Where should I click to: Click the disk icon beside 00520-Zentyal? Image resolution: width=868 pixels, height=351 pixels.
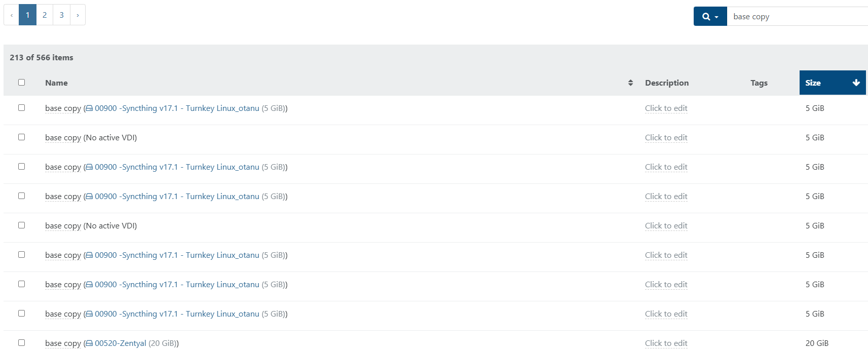89,343
